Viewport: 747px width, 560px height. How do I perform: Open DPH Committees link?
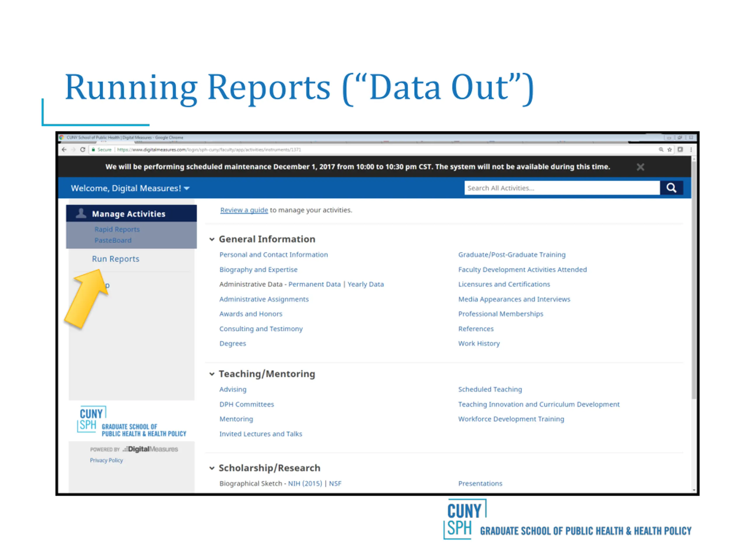click(247, 404)
